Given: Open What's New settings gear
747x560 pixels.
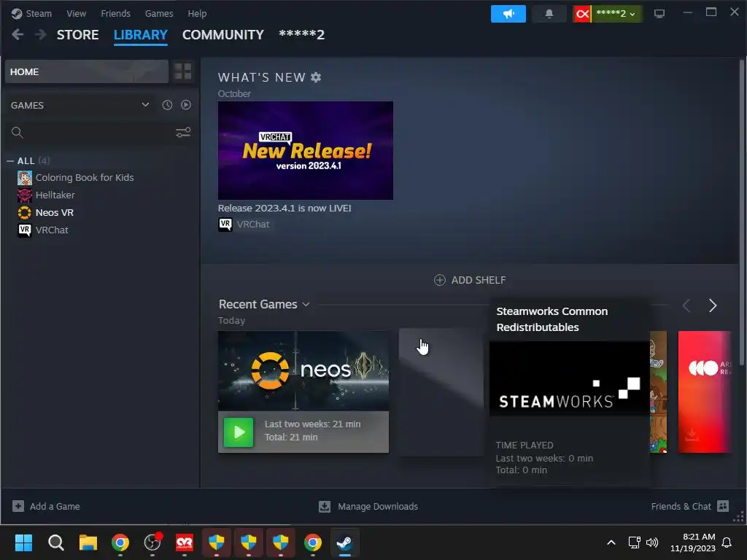Looking at the screenshot, I should coord(316,77).
